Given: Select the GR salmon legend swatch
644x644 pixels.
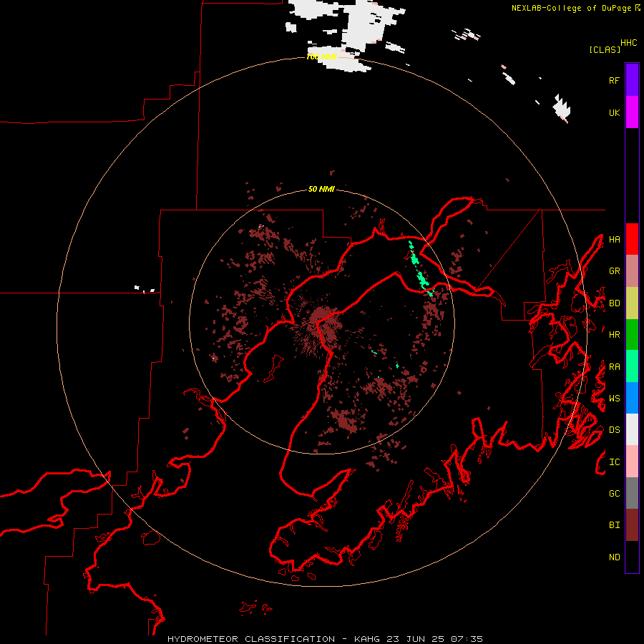Looking at the screenshot, I should 632,271.
